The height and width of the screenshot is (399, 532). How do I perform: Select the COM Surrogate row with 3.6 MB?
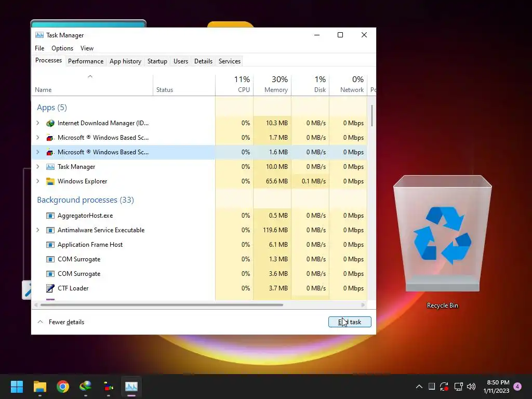[x=199, y=274]
